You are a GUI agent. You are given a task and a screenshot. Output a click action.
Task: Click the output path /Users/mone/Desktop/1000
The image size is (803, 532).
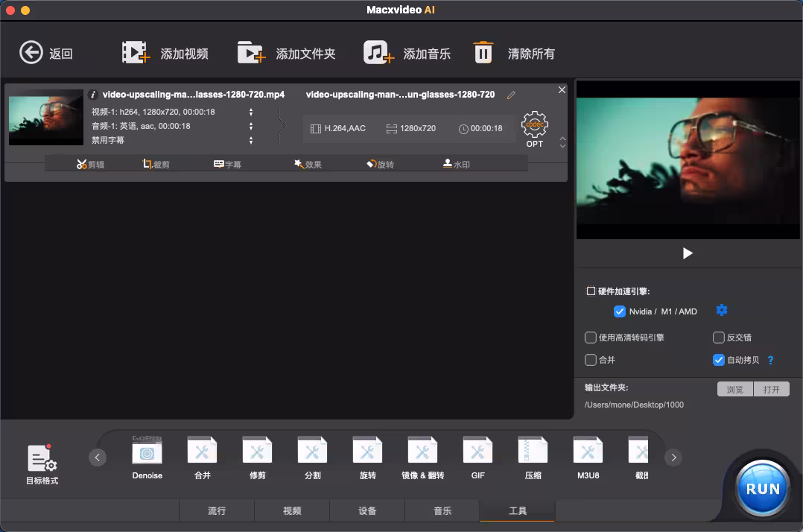(634, 405)
